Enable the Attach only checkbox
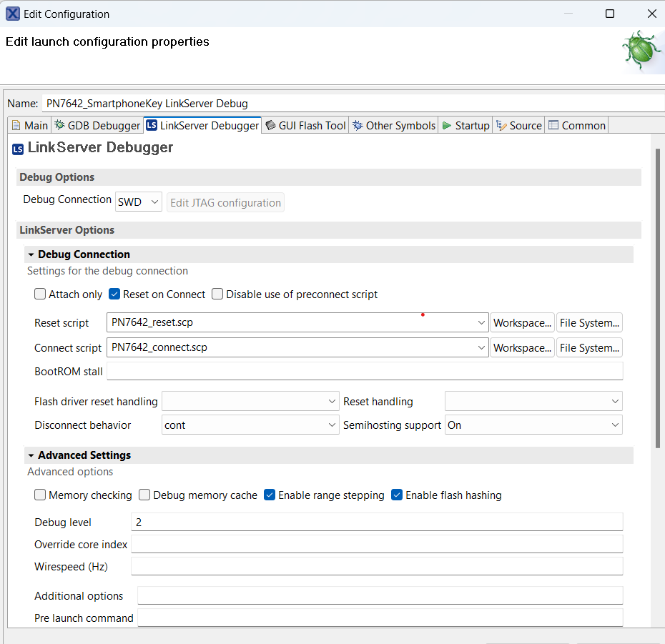This screenshot has height=644, width=665. (40, 294)
